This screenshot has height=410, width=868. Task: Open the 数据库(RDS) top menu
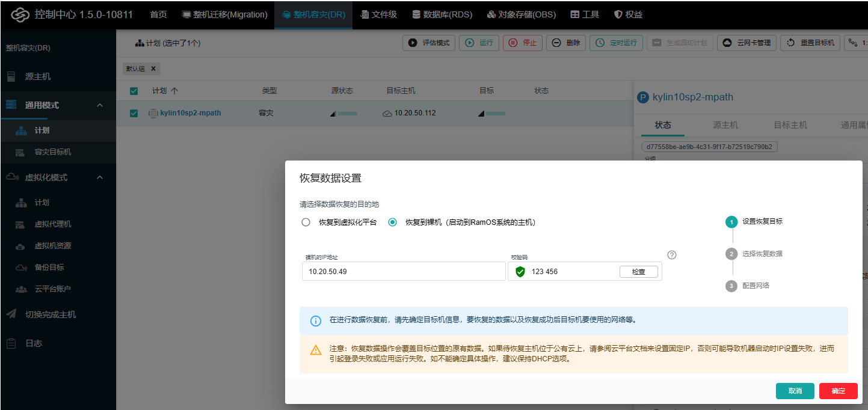[442, 14]
